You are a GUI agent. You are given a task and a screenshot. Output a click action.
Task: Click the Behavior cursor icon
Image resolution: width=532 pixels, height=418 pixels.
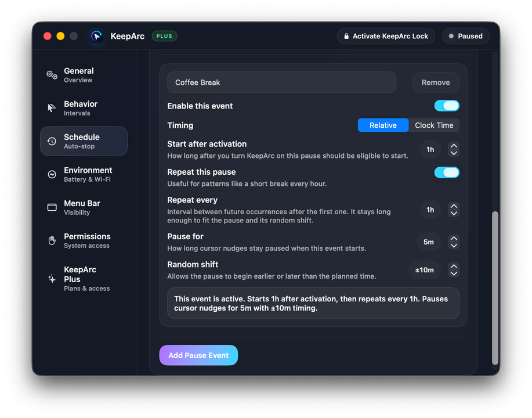pos(52,108)
